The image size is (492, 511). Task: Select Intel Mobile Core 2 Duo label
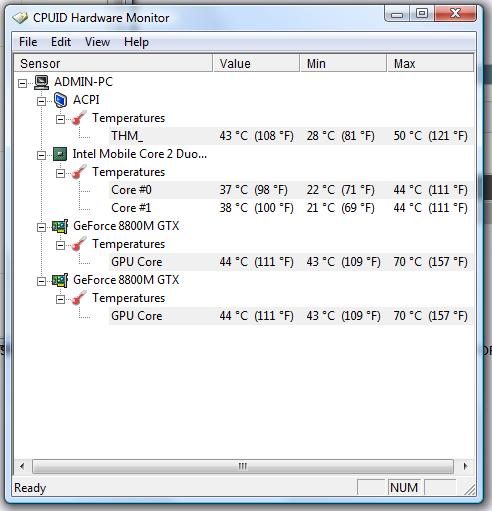point(140,154)
